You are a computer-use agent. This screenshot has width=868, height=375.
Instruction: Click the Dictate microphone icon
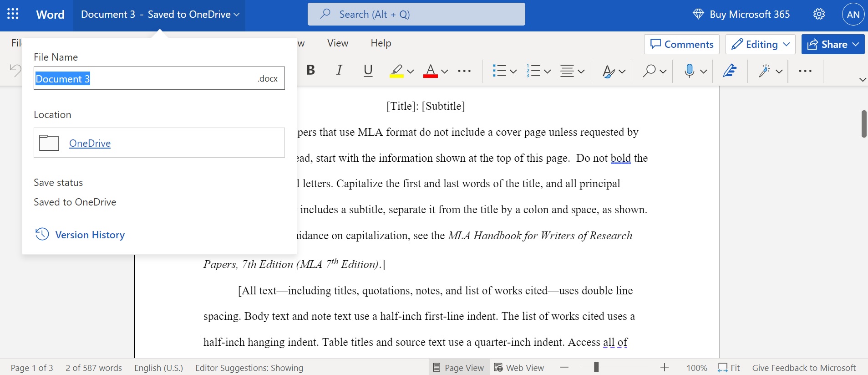tap(690, 71)
